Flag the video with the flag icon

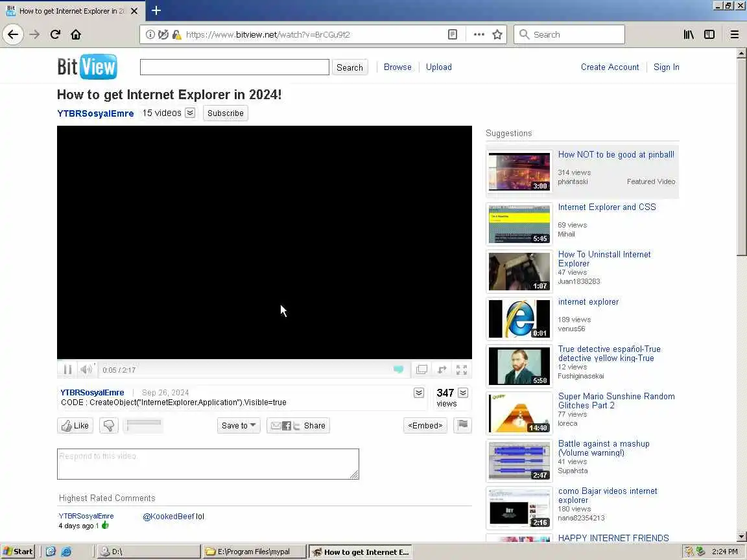(462, 425)
